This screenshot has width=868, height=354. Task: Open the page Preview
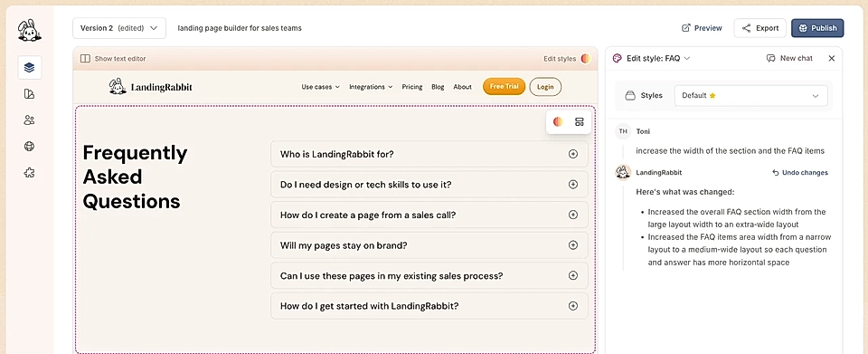702,28
